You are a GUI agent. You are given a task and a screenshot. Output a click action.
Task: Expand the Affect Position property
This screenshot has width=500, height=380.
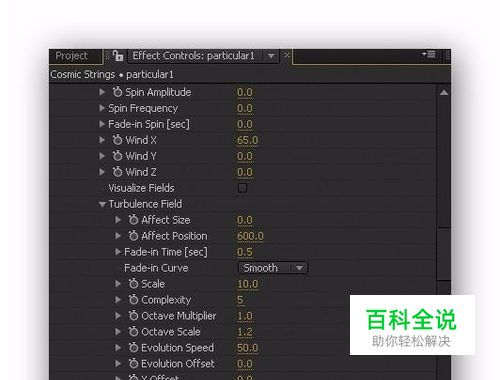tap(118, 236)
